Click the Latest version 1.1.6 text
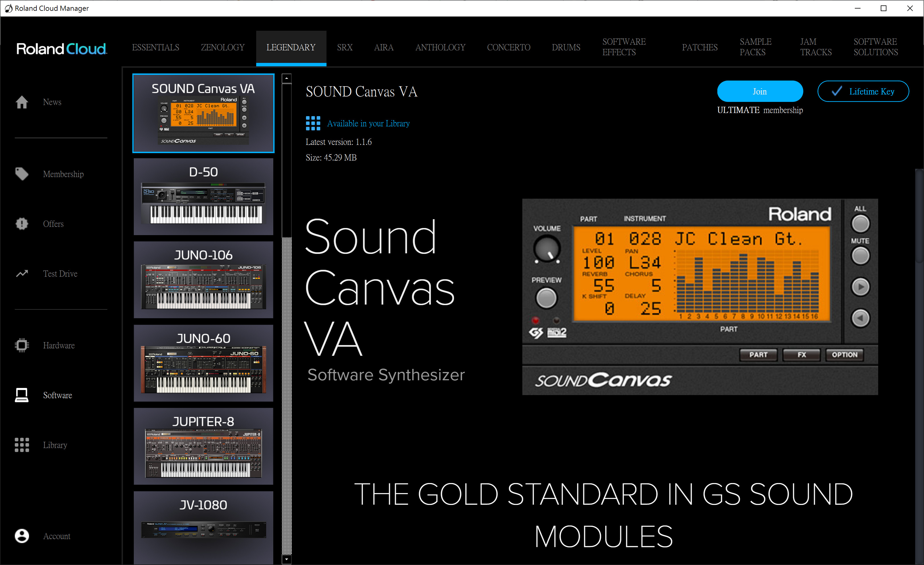924x565 pixels. coord(339,142)
